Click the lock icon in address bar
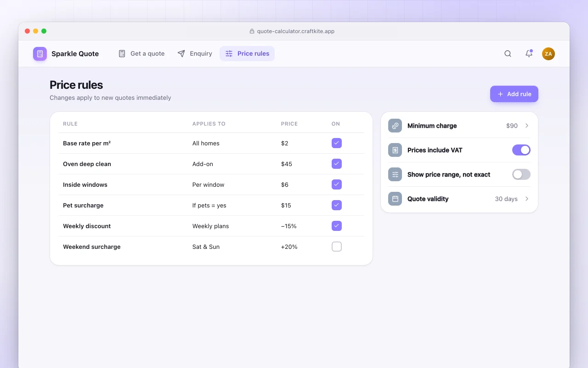The image size is (588, 368). click(252, 31)
